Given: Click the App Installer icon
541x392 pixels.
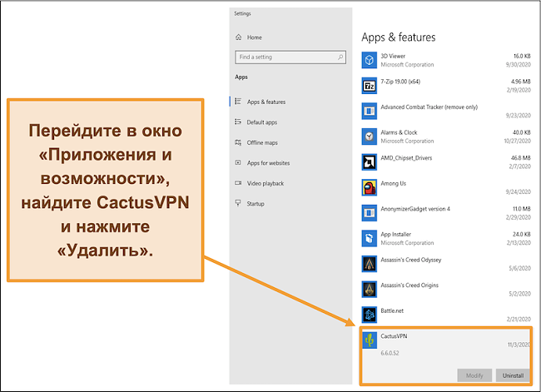Looking at the screenshot, I should [370, 238].
